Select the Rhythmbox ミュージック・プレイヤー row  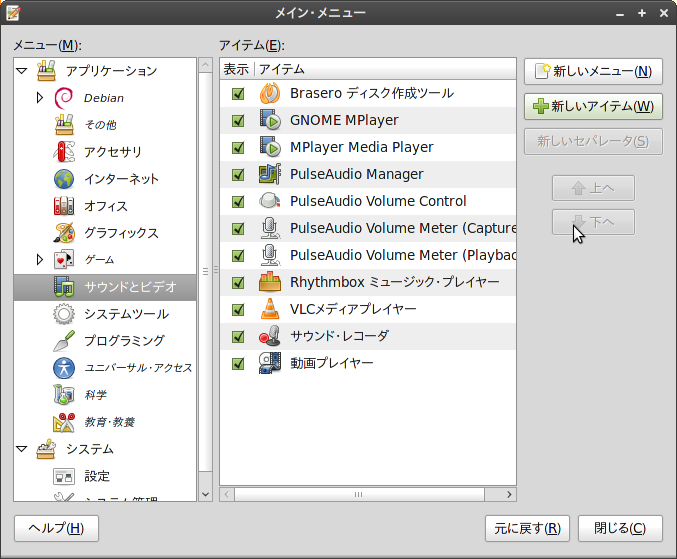pos(368,282)
